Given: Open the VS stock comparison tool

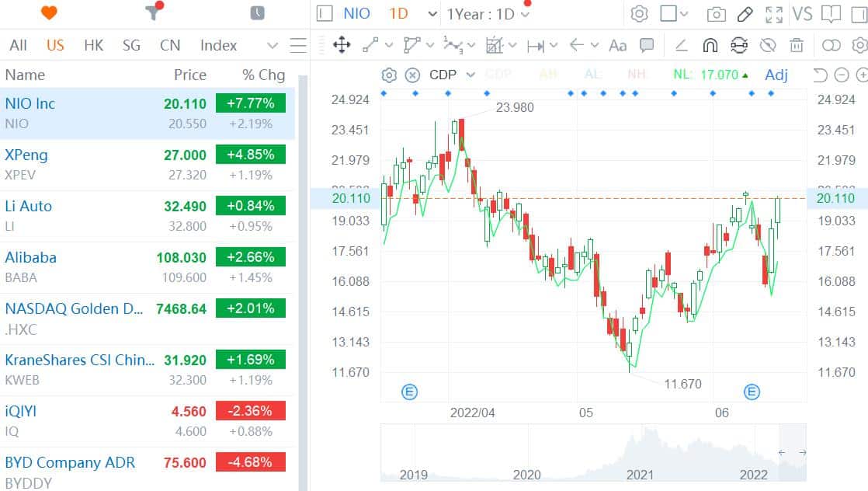Looking at the screenshot, I should coord(804,13).
